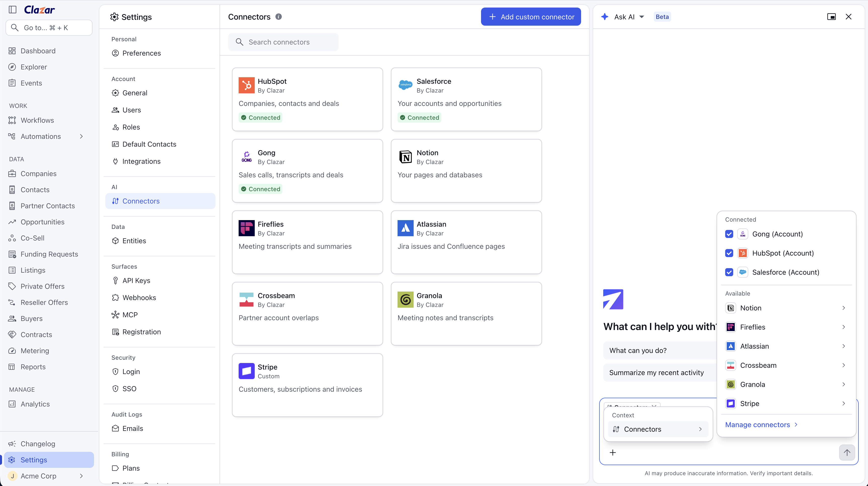Image resolution: width=868 pixels, height=486 pixels.
Task: Uncheck the HubSpot (Account) checkbox
Action: click(x=729, y=253)
